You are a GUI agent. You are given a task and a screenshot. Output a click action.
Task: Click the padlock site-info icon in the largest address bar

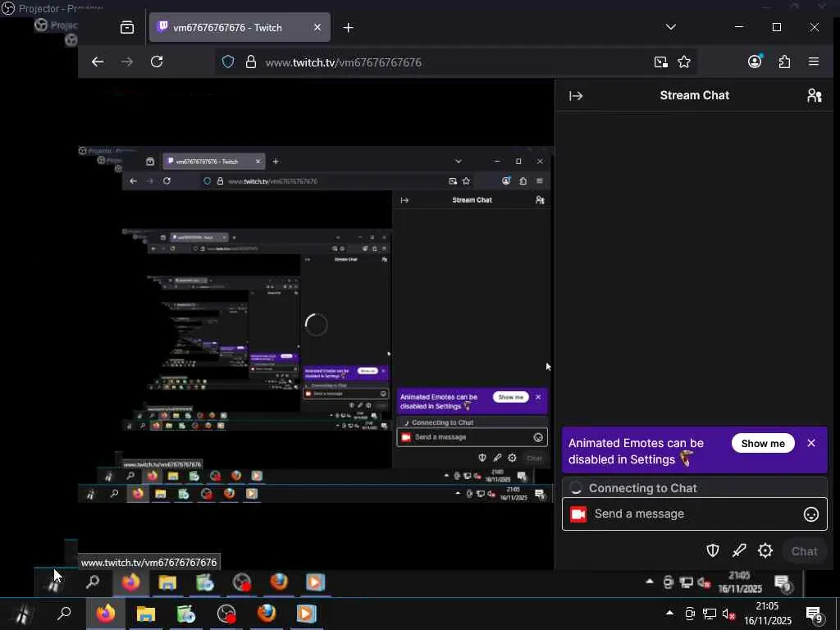pos(251,62)
